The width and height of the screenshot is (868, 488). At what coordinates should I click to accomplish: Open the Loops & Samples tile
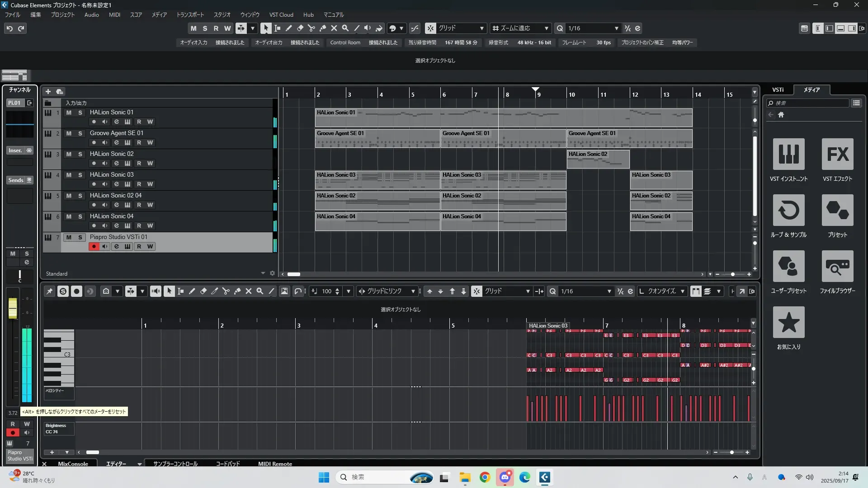tap(788, 211)
